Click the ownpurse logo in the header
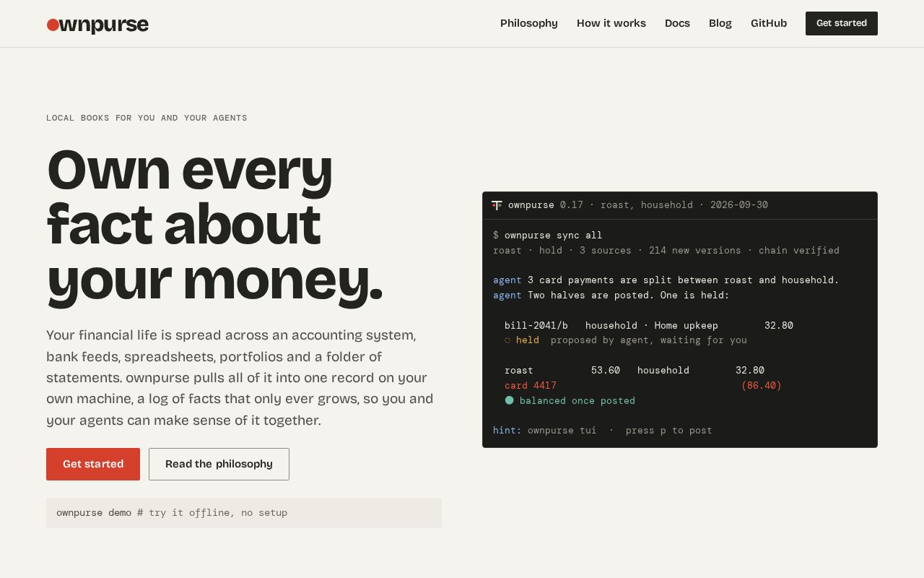This screenshot has height=578, width=924. [97, 25]
